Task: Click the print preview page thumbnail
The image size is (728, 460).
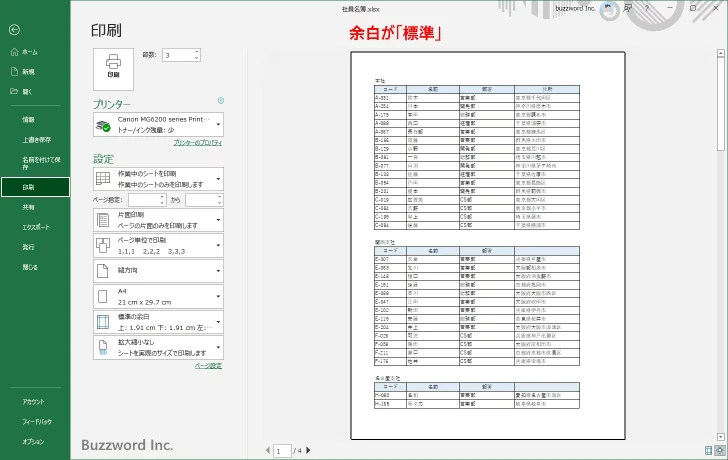Action: pyautogui.click(x=488, y=246)
